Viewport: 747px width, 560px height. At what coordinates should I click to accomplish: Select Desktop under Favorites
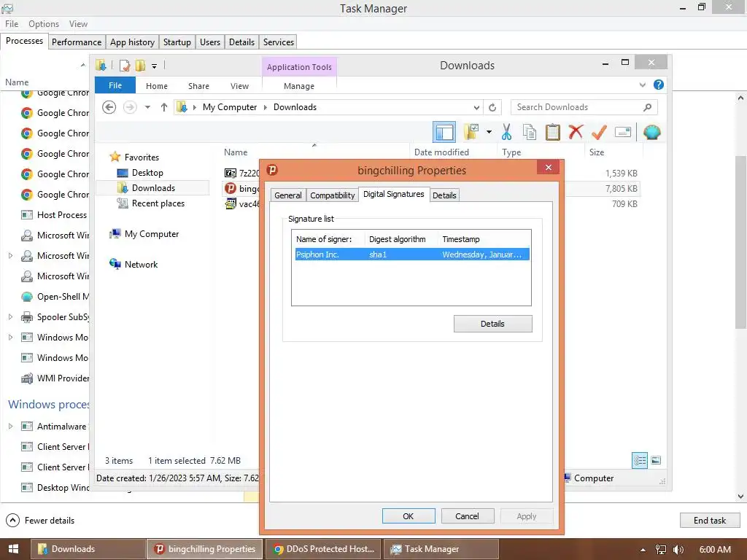point(147,173)
